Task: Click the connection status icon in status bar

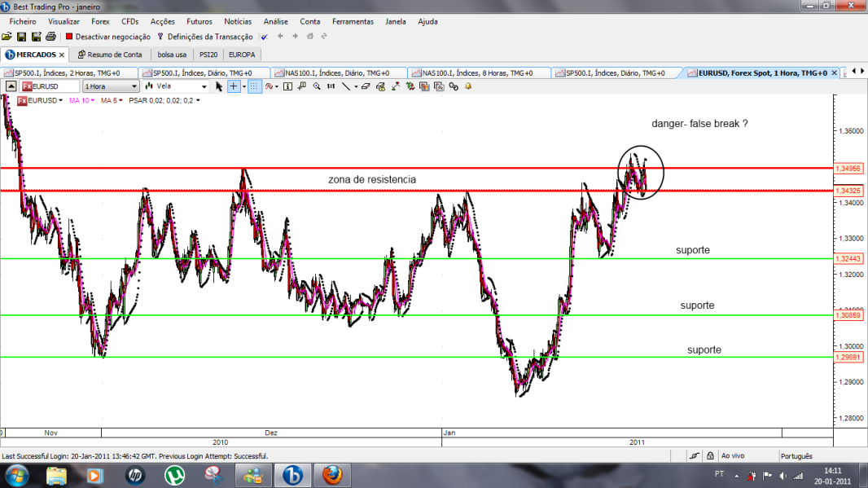Action: (x=695, y=456)
